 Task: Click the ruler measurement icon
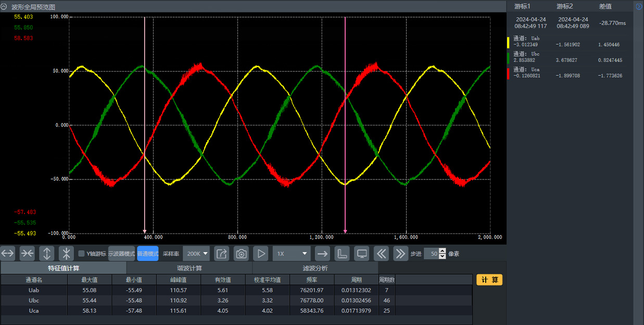pyautogui.click(x=342, y=254)
